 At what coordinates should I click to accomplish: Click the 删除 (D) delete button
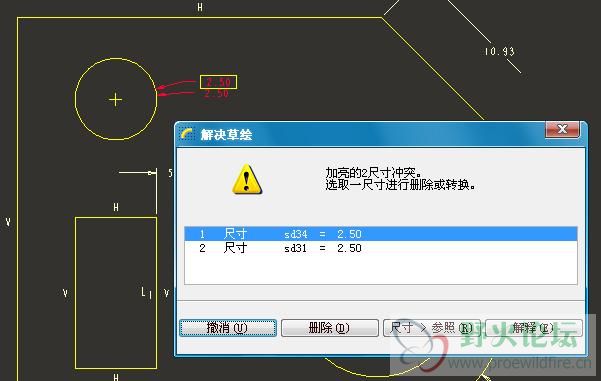tap(330, 328)
